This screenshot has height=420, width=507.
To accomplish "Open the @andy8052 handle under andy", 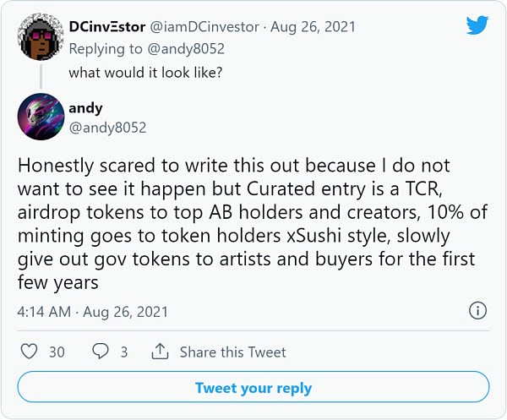I will coord(107,128).
